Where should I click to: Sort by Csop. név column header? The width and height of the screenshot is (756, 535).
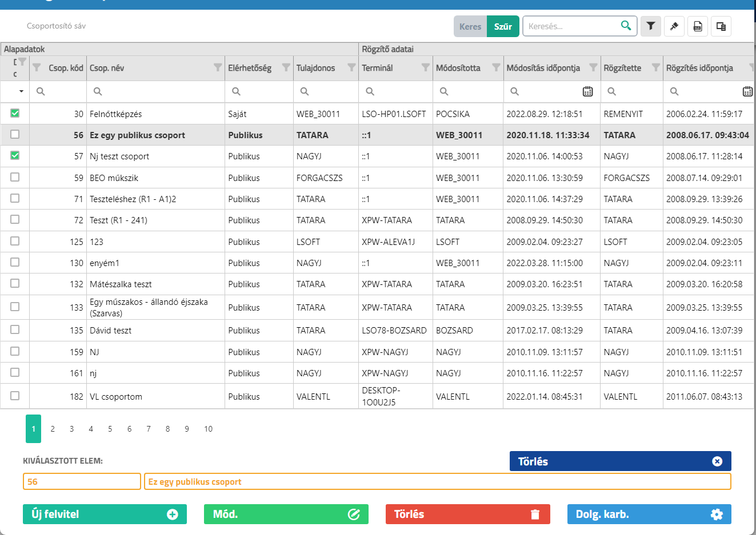[107, 68]
